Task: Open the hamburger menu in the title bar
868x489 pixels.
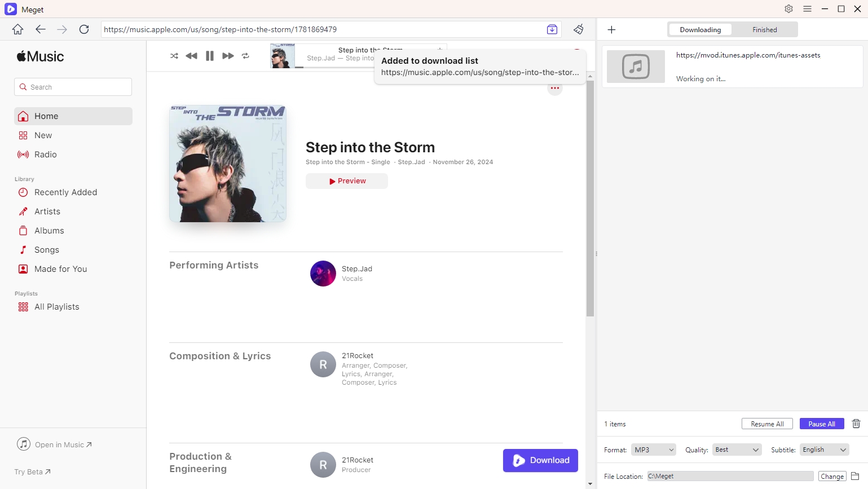Action: (807, 9)
